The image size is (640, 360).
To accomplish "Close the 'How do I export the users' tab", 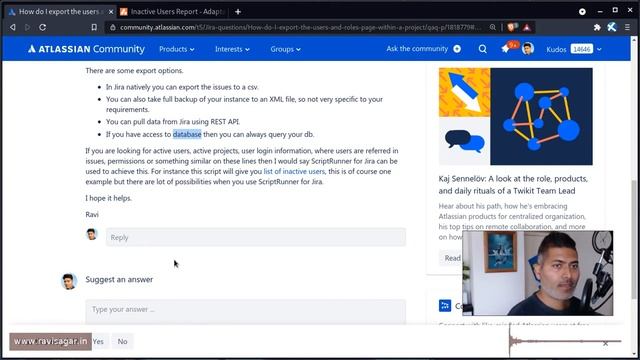I will point(111,12).
